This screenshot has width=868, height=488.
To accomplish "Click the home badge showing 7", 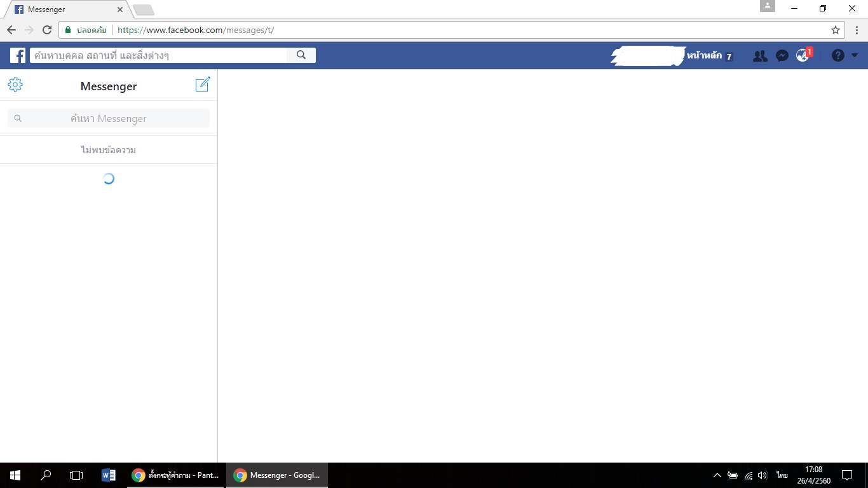I will click(729, 57).
